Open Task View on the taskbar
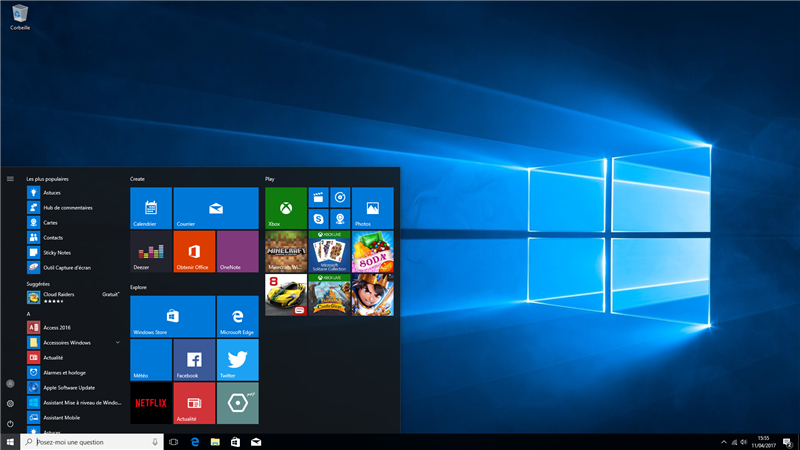Viewport: 800px width, 450px height. [173, 442]
